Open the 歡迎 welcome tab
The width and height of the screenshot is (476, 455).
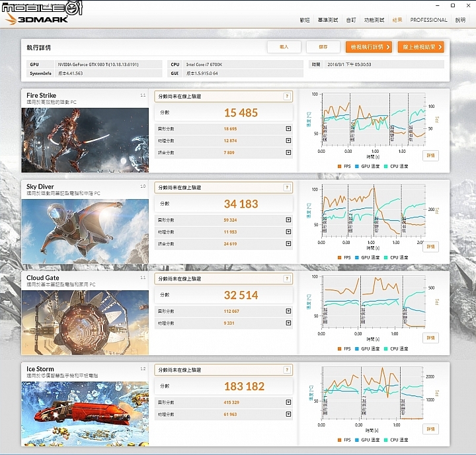coord(305,20)
